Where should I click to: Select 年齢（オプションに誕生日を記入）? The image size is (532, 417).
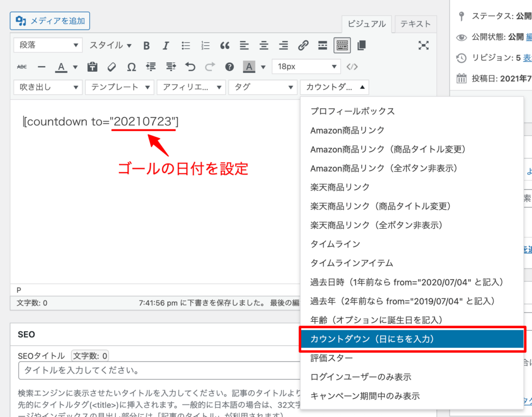coord(412,320)
